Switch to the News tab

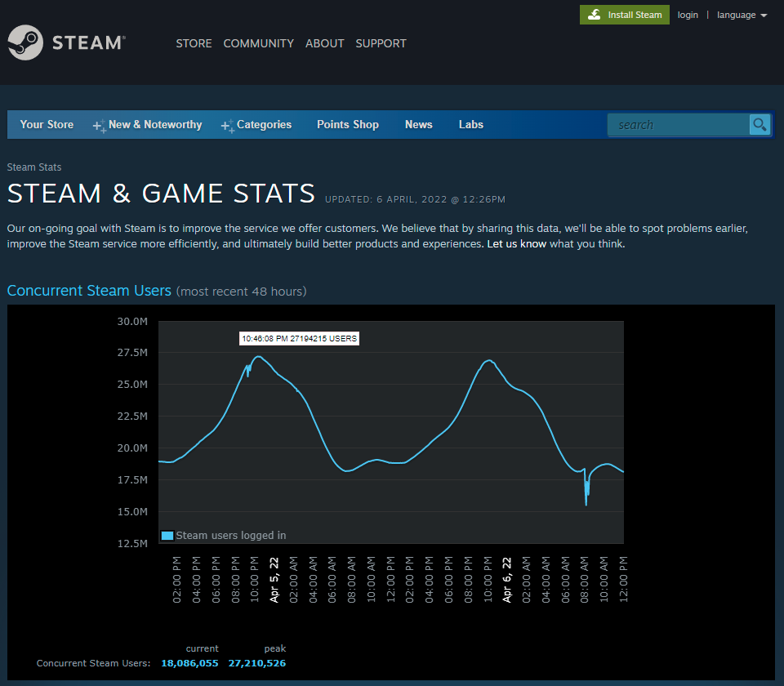[x=418, y=124]
